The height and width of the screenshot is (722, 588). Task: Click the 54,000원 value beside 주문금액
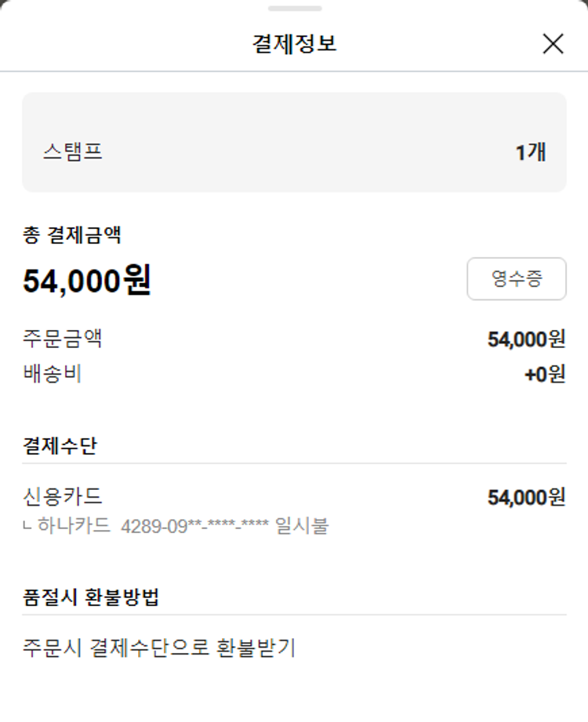point(526,339)
